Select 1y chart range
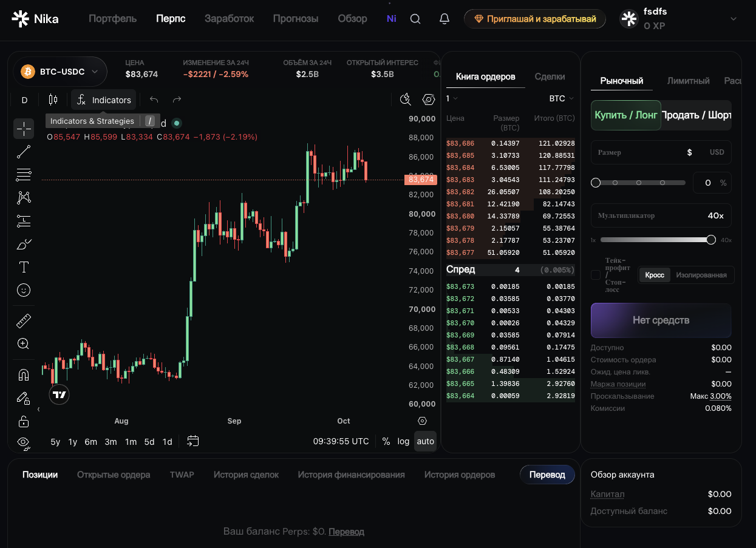756x548 pixels. (x=73, y=442)
